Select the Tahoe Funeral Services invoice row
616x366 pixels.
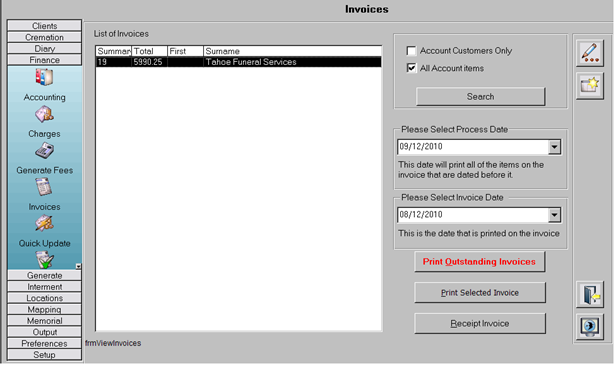pos(238,62)
